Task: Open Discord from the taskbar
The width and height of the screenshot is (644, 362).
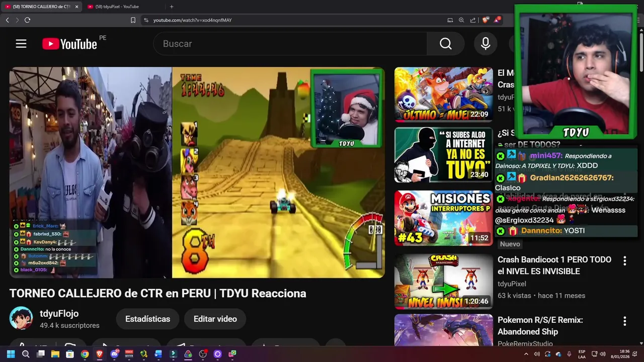Action: 114,354
